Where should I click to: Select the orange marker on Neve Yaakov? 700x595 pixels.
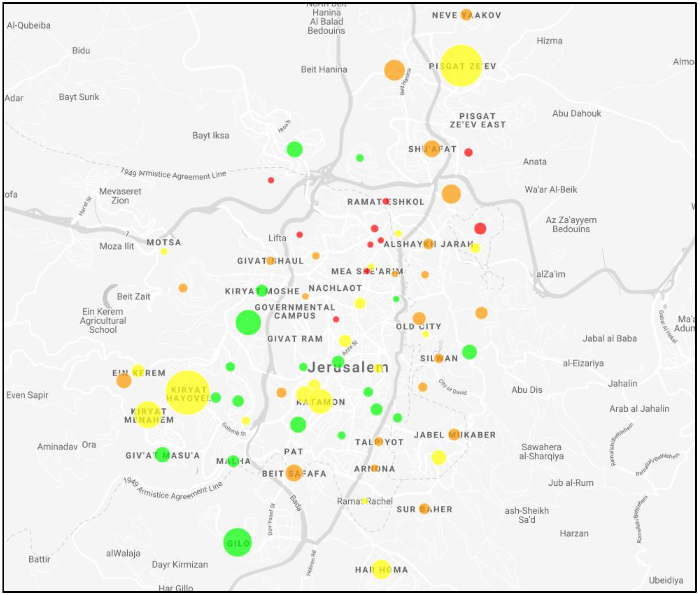[466, 15]
